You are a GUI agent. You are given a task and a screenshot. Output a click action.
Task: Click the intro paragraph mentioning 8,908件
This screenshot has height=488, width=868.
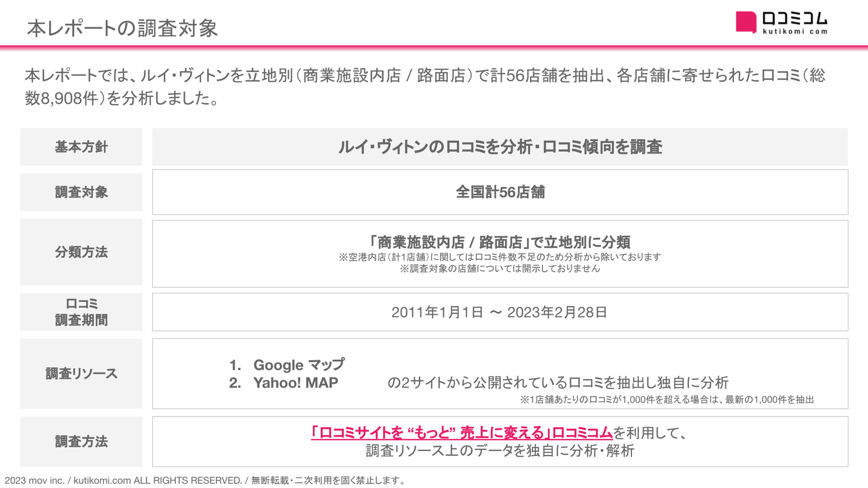[425, 87]
